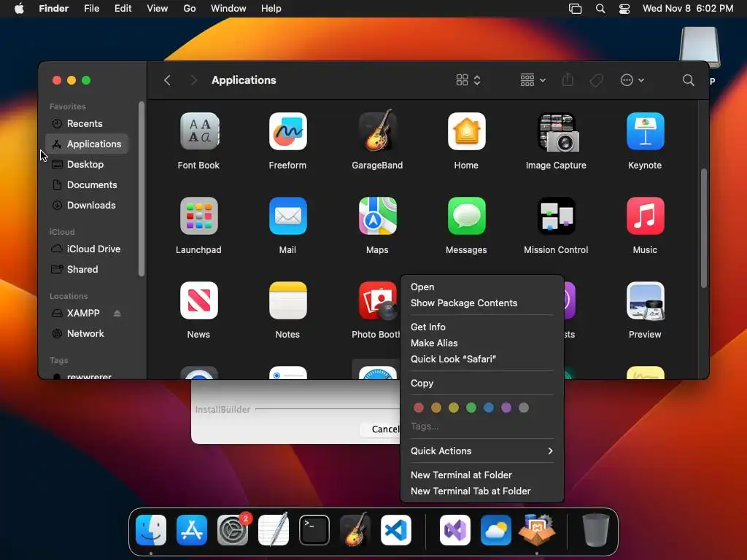
Task: Open the Action ellipsis toolbar dropdown
Action: pos(632,80)
